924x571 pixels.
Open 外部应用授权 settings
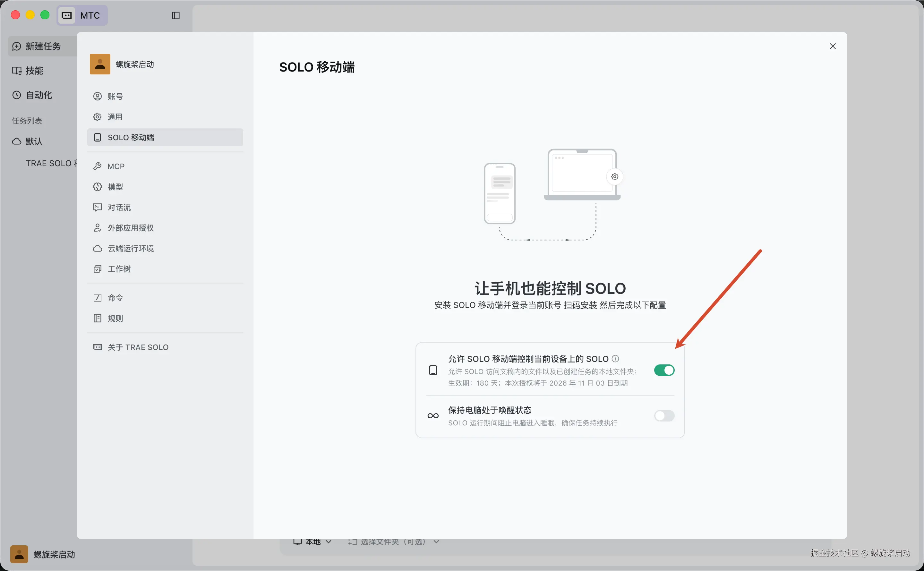pos(165,228)
